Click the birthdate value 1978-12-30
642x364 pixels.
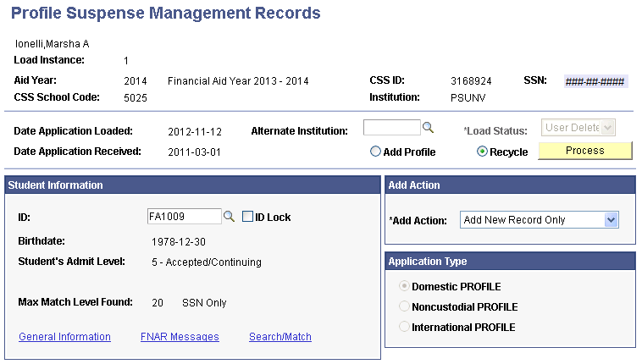pyautogui.click(x=179, y=242)
